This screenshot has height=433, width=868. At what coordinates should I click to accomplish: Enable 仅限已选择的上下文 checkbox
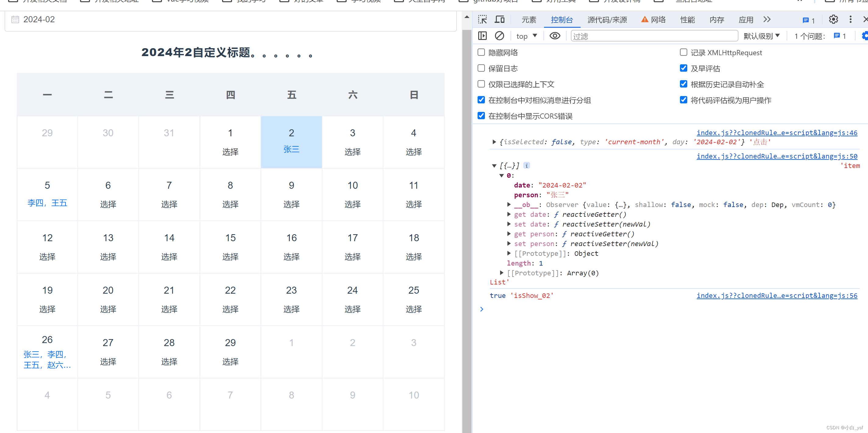point(481,84)
